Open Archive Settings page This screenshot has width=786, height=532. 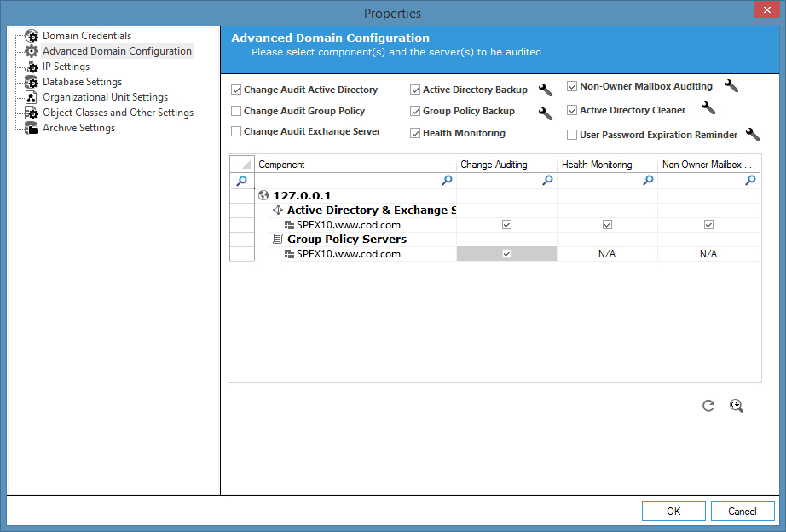[x=78, y=128]
